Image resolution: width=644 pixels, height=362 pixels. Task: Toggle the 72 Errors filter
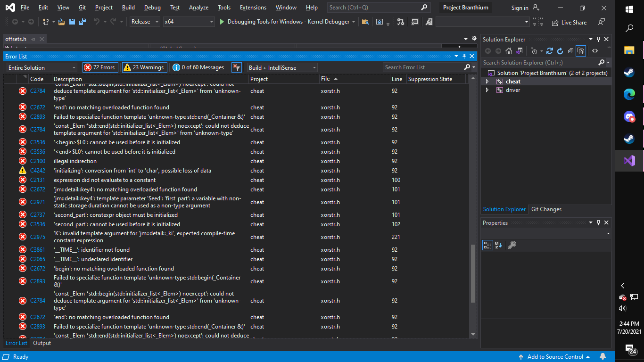tap(100, 67)
